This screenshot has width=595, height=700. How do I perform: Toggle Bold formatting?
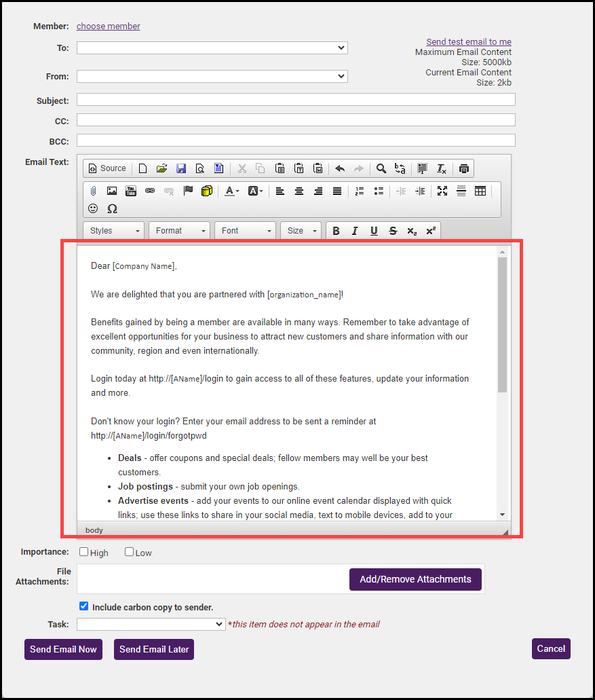(337, 231)
